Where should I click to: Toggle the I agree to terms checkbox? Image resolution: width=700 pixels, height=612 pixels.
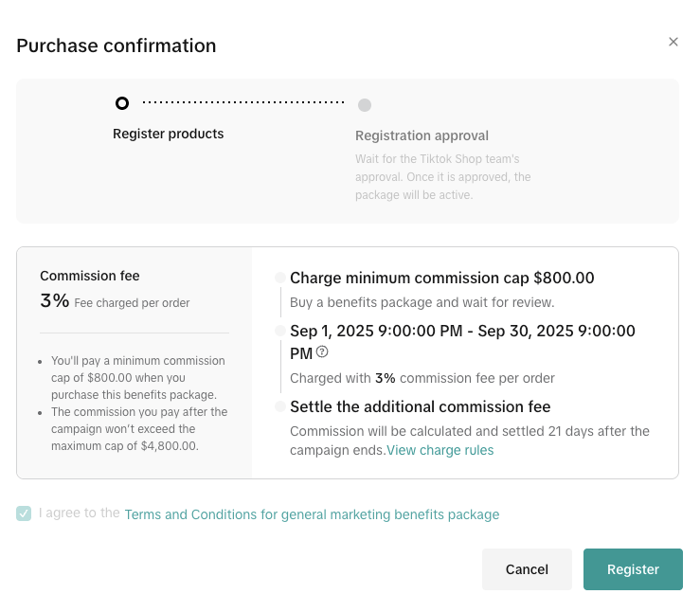tap(24, 513)
